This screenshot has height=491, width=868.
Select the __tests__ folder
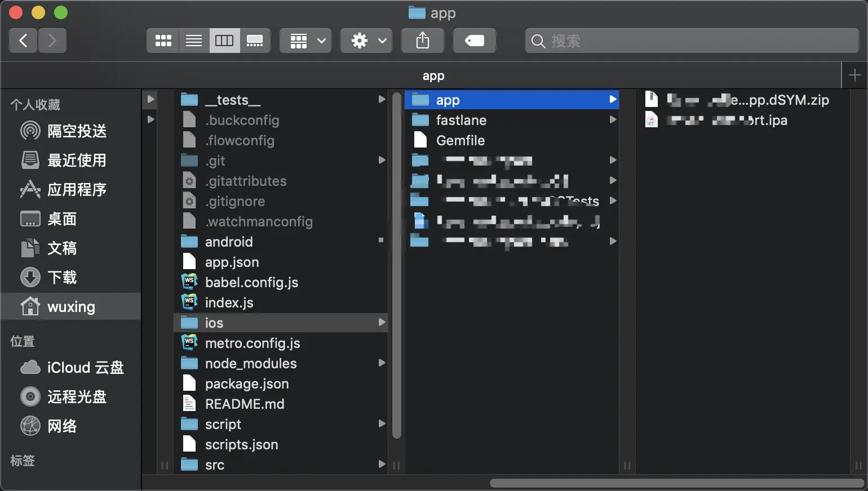coord(281,100)
